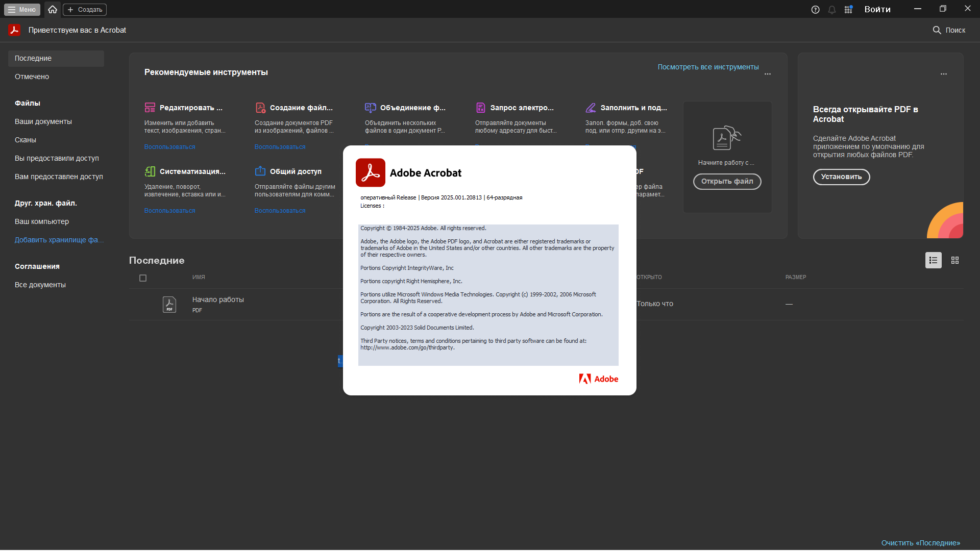The width and height of the screenshot is (980, 551).
Task: Click the Установить button
Action: pyautogui.click(x=841, y=177)
